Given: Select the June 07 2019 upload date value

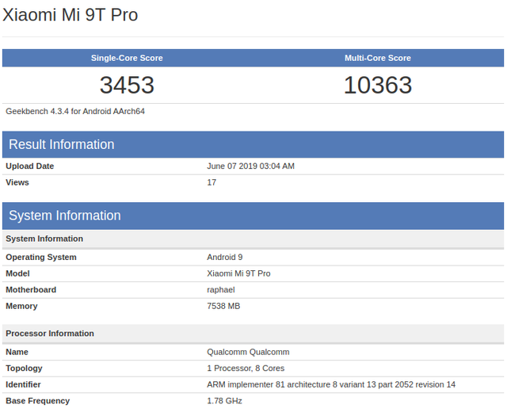Looking at the screenshot, I should [250, 166].
